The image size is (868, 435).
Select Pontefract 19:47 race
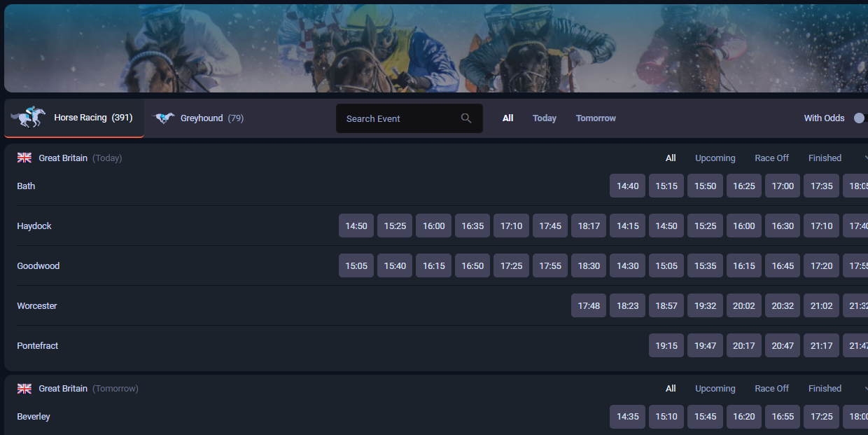click(x=705, y=345)
